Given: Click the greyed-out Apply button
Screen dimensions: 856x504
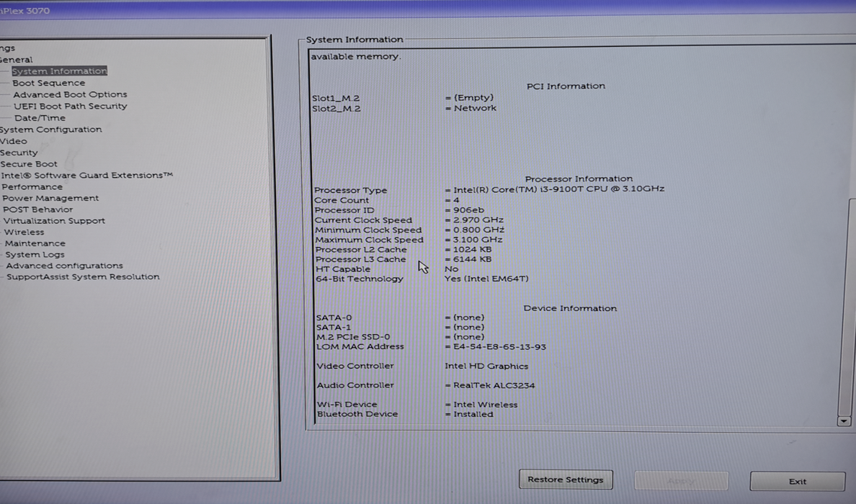Looking at the screenshot, I should [x=681, y=480].
